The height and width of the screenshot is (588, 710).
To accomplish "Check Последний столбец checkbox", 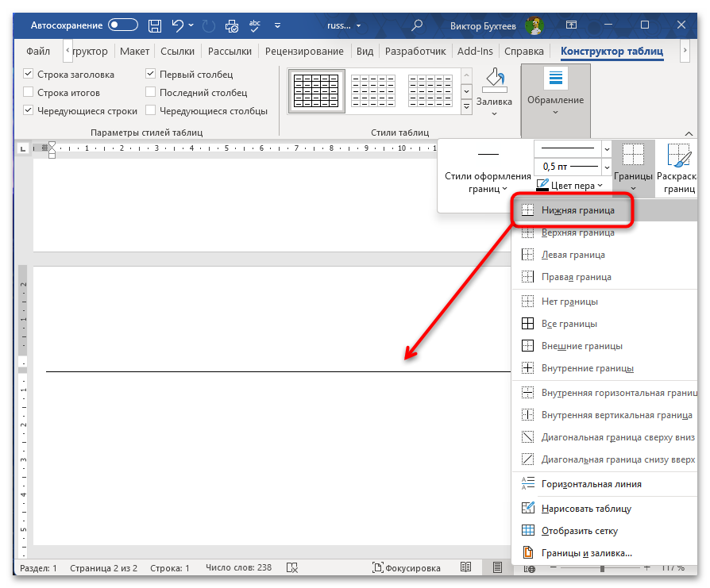I will click(x=151, y=92).
